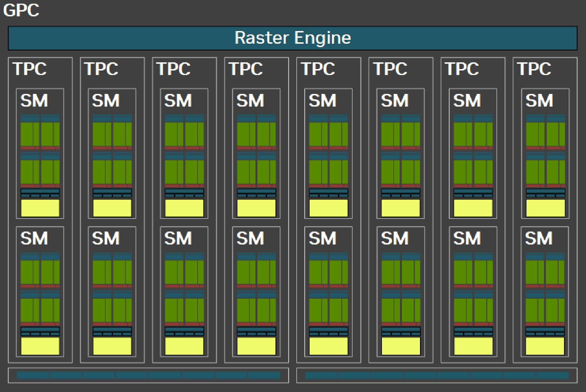Click yellow block in first TPC's upper SM

point(40,208)
